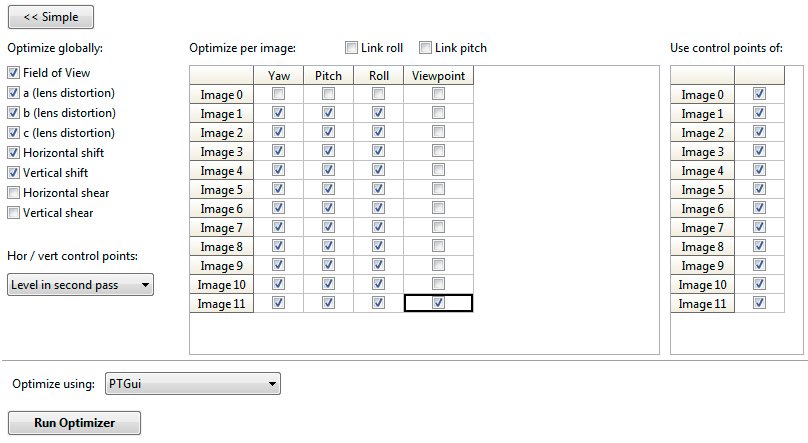This screenshot has width=808, height=443.
Task: Enable Yaw checkbox for Image 0
Action: [278, 95]
